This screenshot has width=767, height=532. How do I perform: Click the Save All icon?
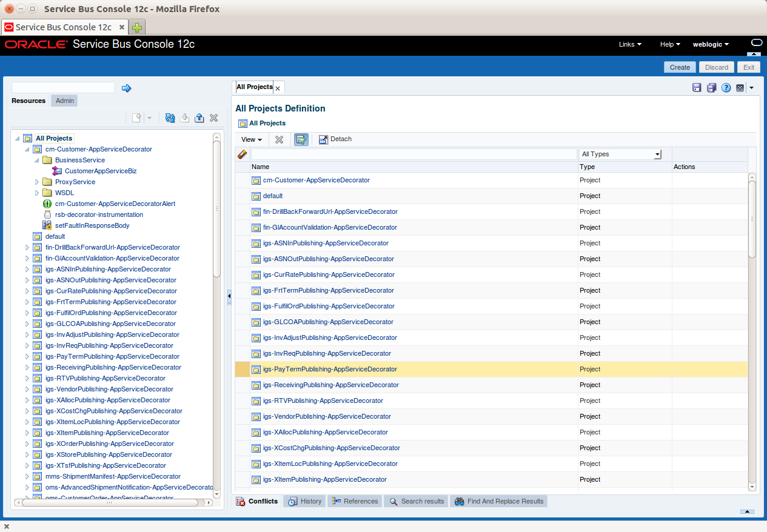pyautogui.click(x=712, y=88)
